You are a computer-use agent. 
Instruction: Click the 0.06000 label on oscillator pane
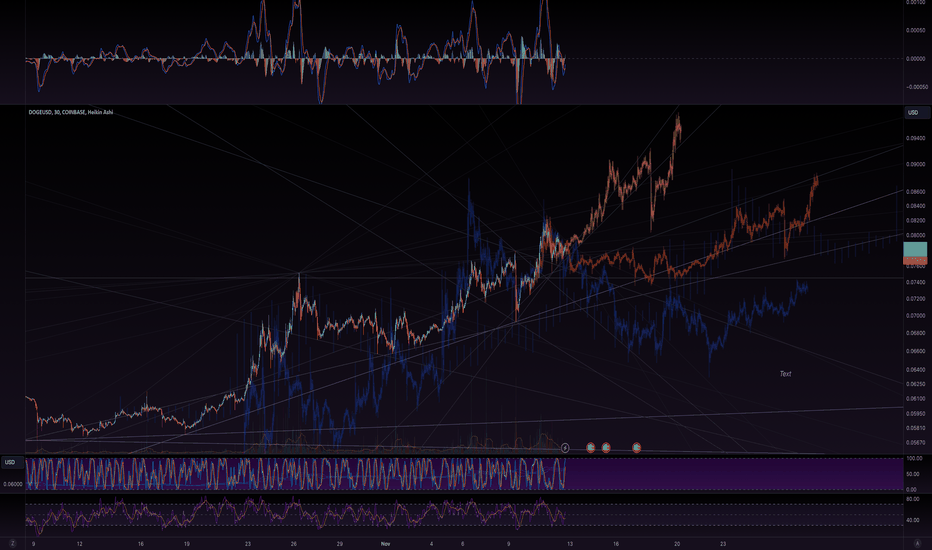click(12, 485)
